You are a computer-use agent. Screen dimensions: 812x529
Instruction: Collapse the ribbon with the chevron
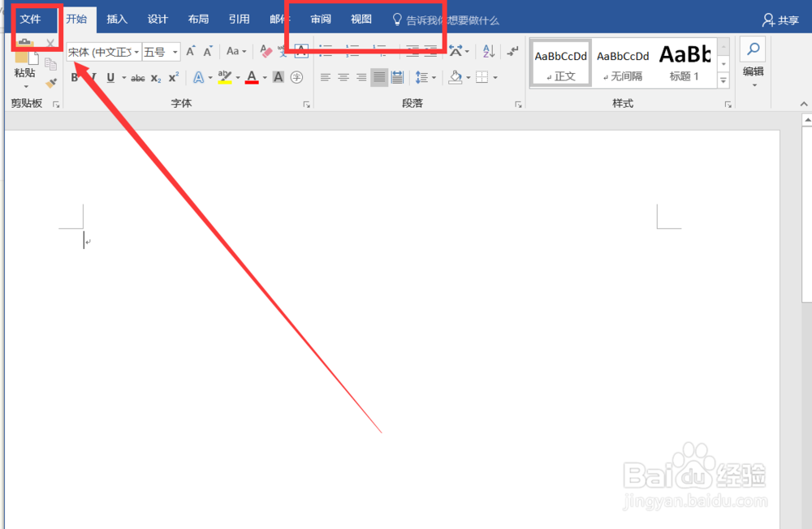coord(804,104)
